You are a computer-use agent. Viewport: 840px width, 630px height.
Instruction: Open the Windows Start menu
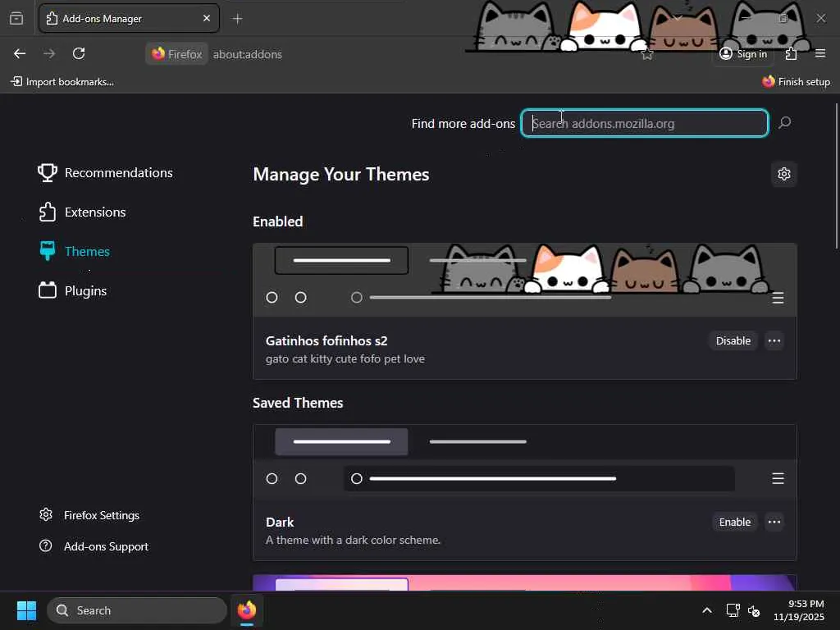[26, 610]
